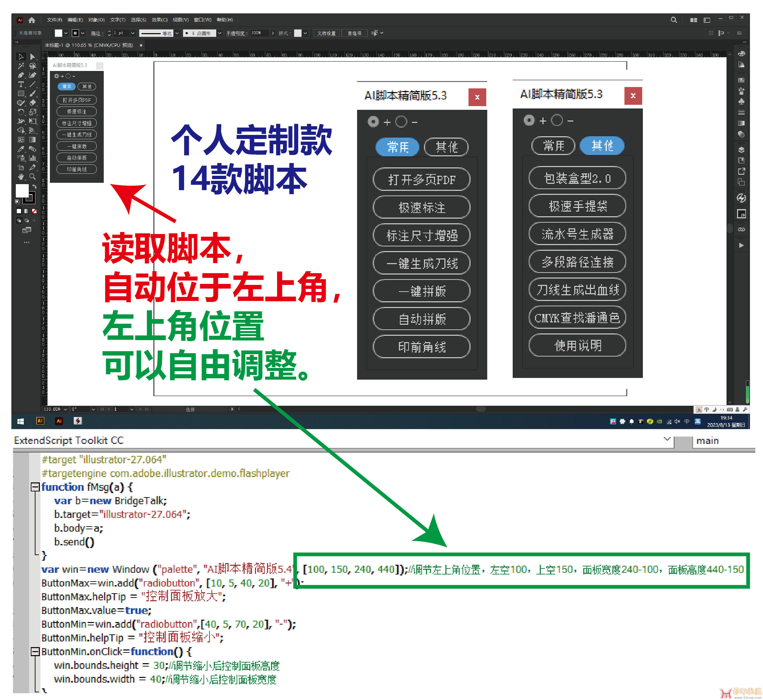Open the Links chain panel icon
This screenshot has width=763, height=700.
click(x=742, y=230)
